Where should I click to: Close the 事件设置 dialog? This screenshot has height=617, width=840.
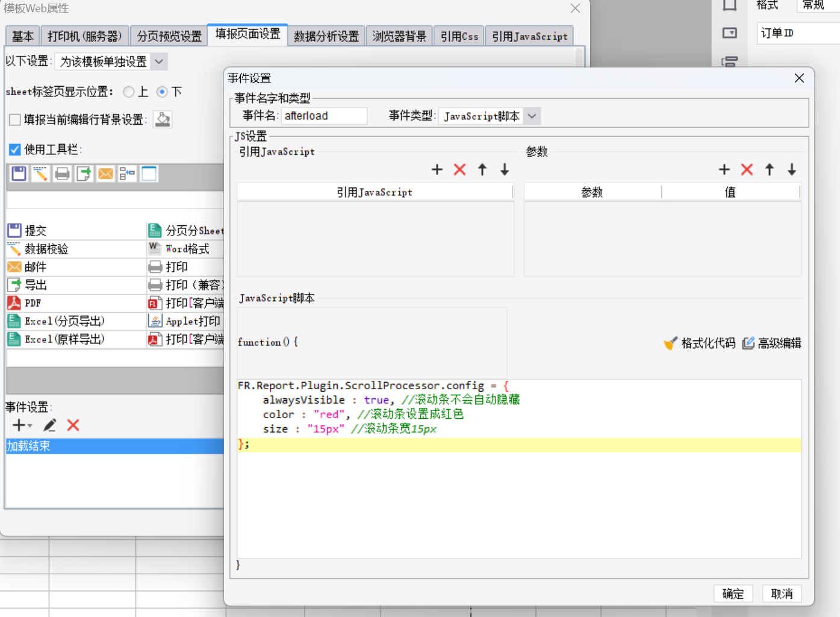click(799, 78)
